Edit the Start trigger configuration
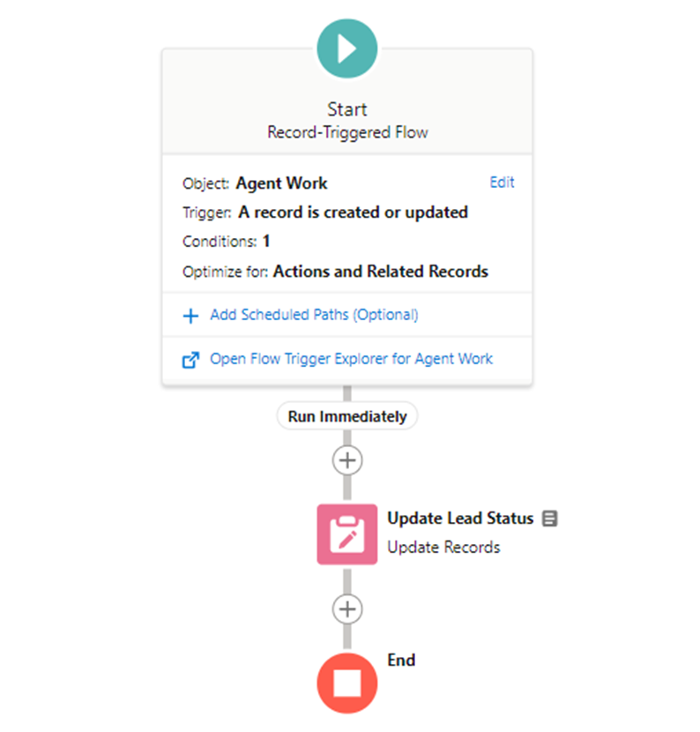Screen dimensions: 700x732 [x=502, y=182]
